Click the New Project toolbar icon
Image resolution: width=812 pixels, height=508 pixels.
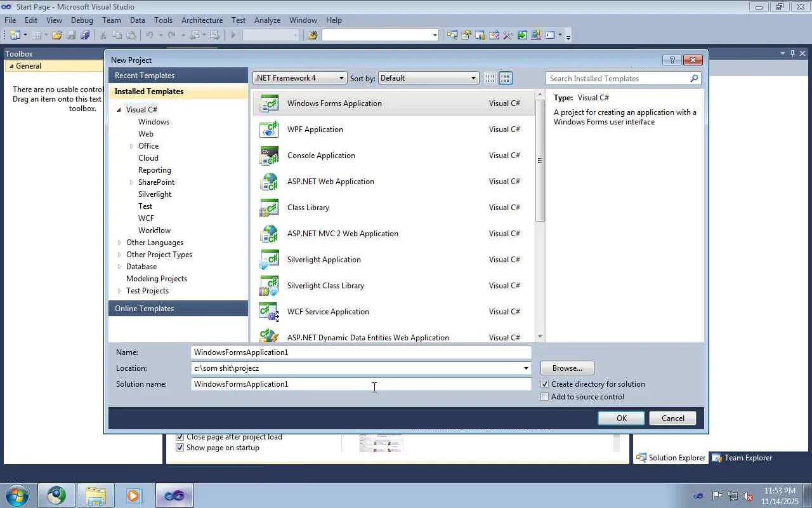(15, 36)
